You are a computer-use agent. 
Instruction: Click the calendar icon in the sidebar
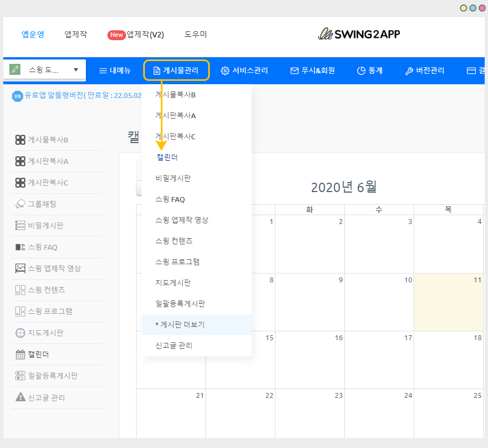point(20,354)
